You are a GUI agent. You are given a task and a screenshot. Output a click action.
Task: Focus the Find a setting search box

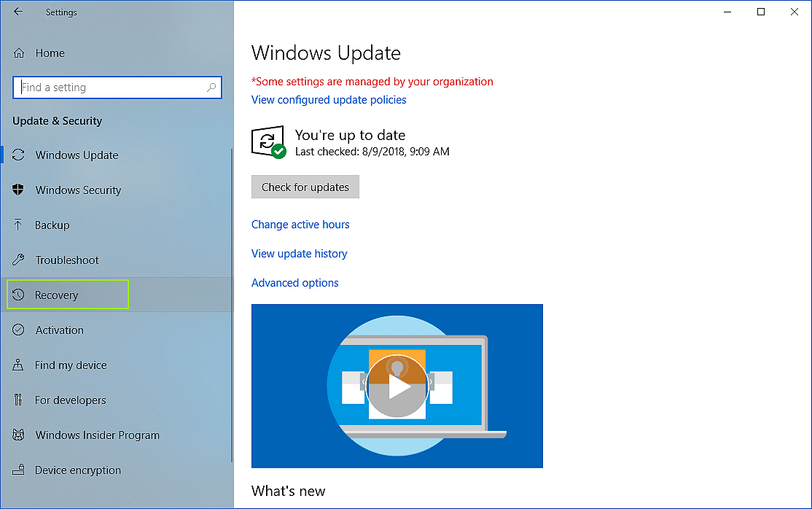pos(117,87)
